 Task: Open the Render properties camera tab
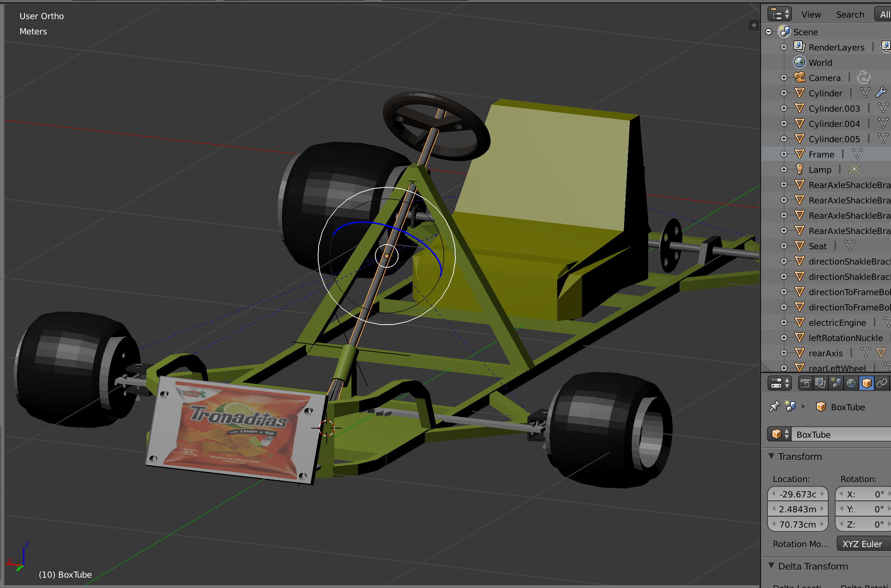[x=805, y=383]
